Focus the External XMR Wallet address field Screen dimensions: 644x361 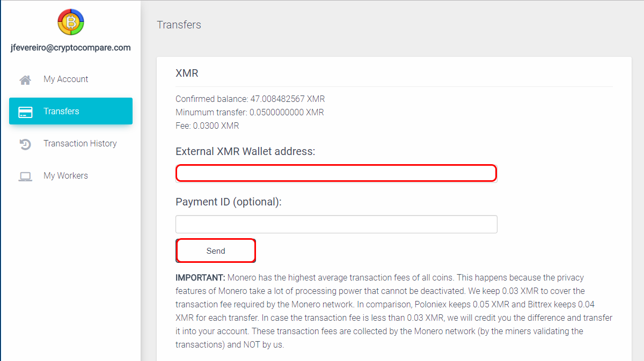tap(336, 173)
